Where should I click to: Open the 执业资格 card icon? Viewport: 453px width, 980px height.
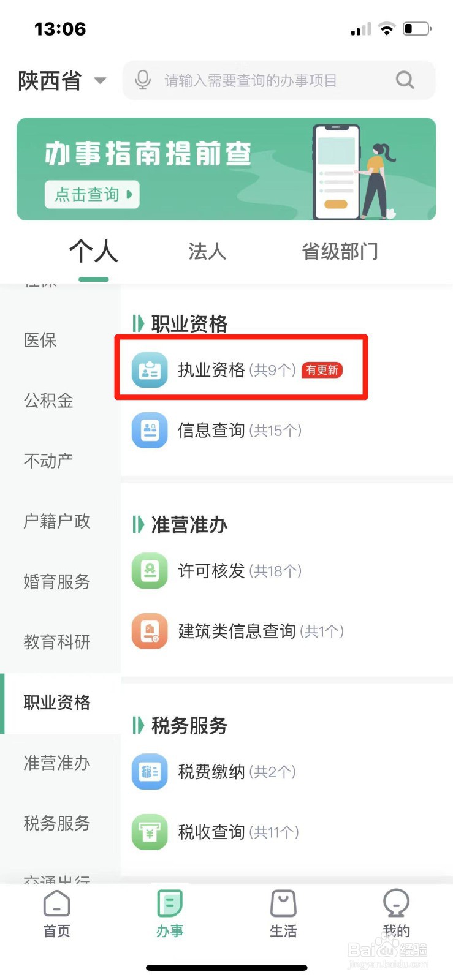click(x=150, y=370)
